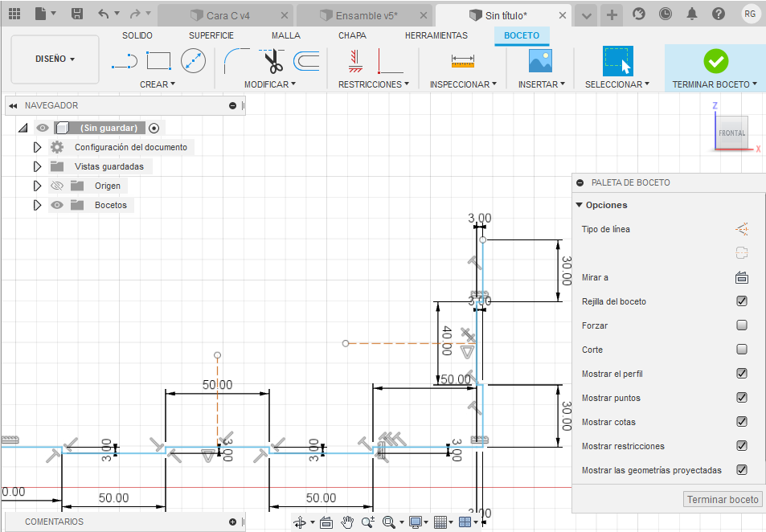This screenshot has width=766, height=532.
Task: Expand the Vistas guardadas node
Action: point(37,166)
